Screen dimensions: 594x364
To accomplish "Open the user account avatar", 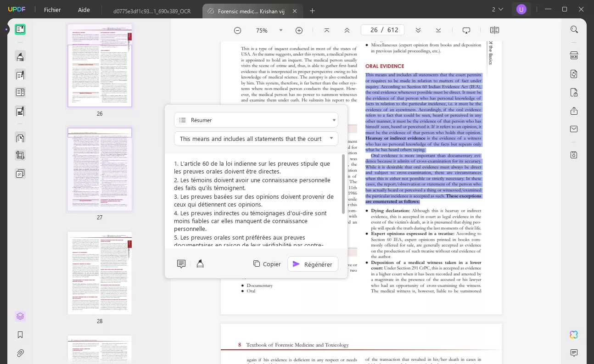I will 521,9.
